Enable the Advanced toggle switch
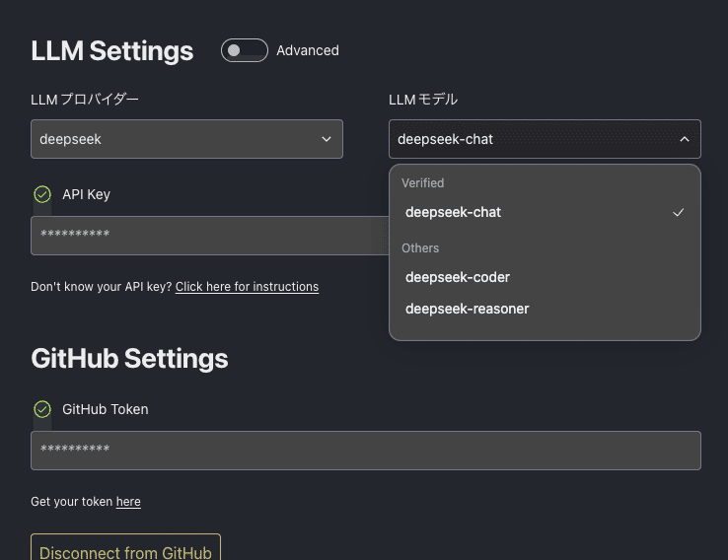This screenshot has height=560, width=728. 245,50
